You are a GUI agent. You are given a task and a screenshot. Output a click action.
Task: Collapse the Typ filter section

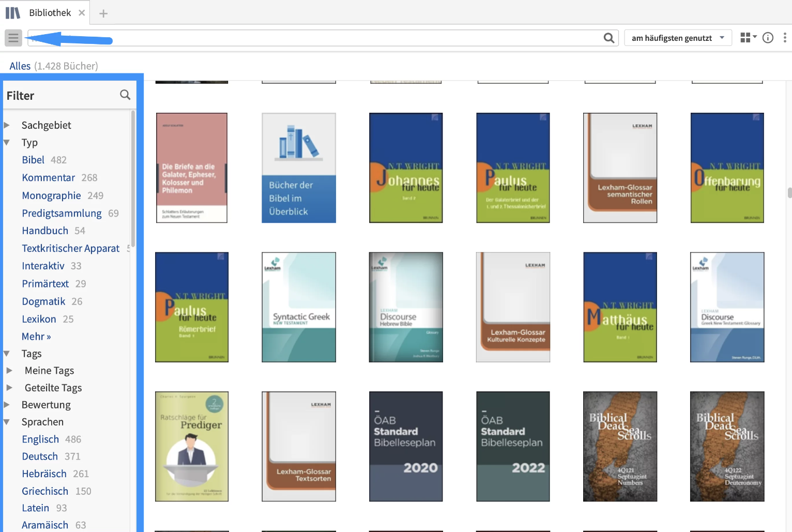coord(7,142)
